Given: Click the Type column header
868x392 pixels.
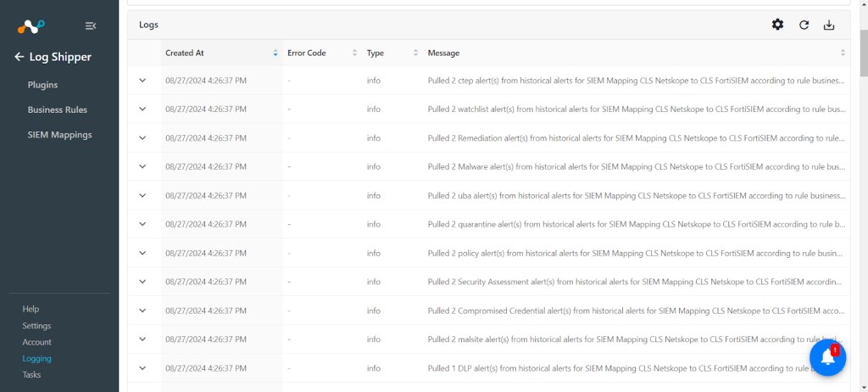Looking at the screenshot, I should coord(392,53).
